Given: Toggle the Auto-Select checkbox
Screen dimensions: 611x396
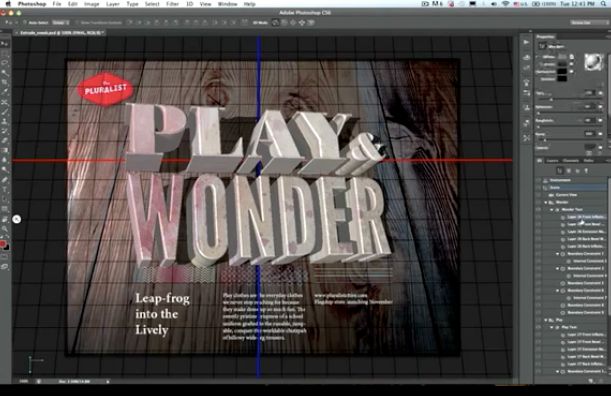Looking at the screenshot, I should [25, 23].
